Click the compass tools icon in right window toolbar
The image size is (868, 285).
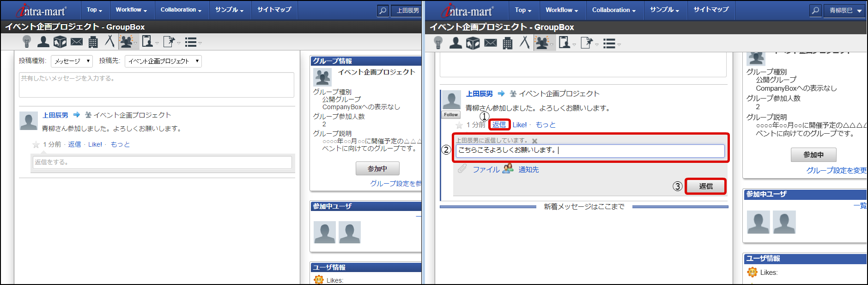pos(524,42)
